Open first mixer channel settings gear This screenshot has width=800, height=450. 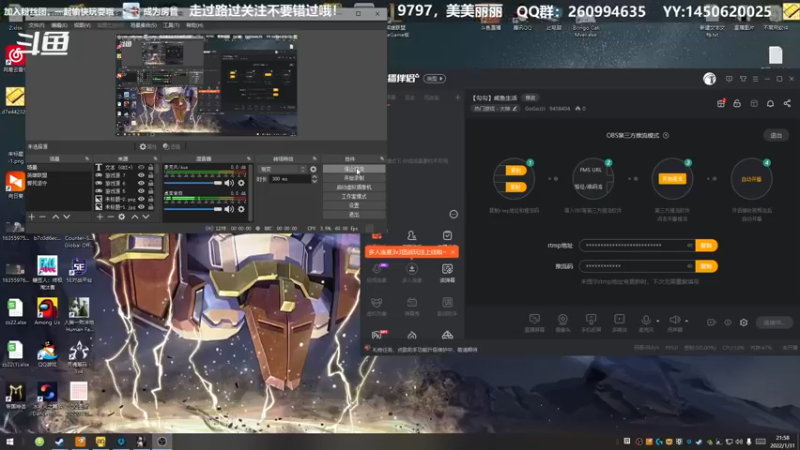coord(241,183)
